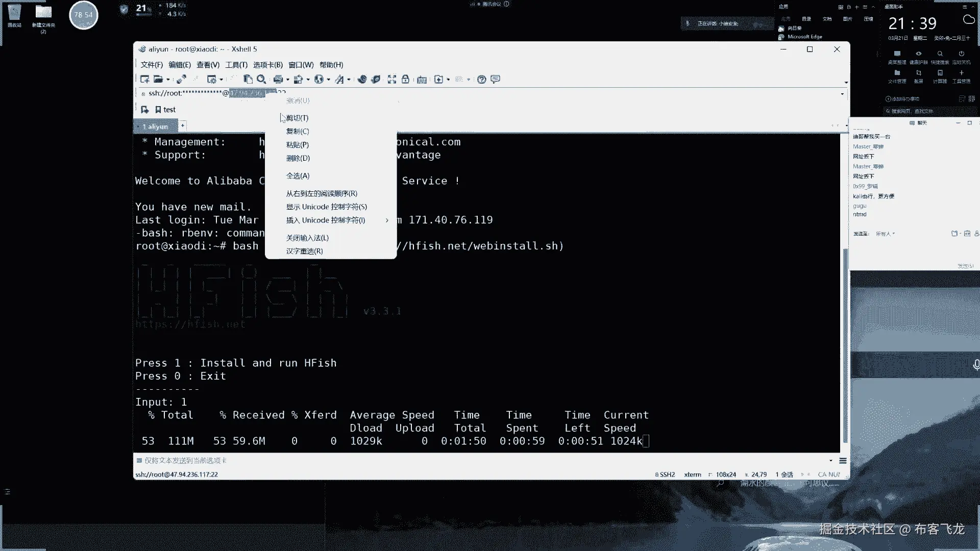980x551 pixels.
Task: Choose 粘贴(P) from the context menu
Action: [x=298, y=145]
